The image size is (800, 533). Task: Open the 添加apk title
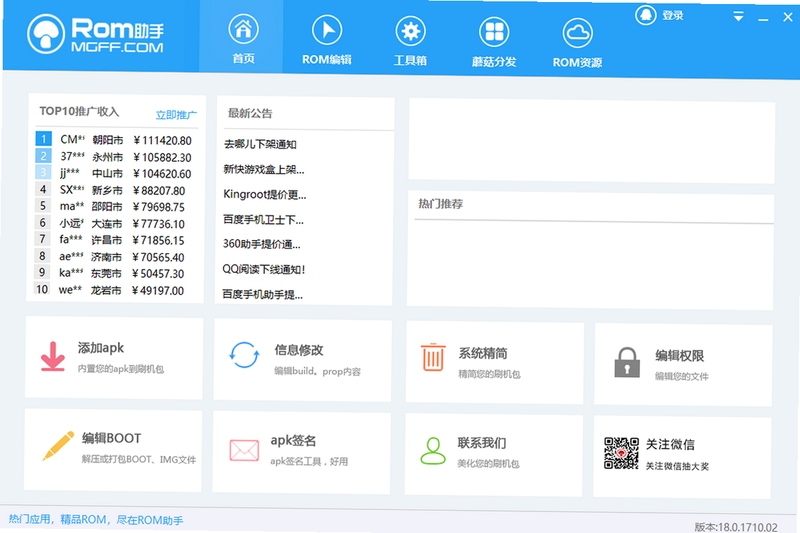(101, 348)
